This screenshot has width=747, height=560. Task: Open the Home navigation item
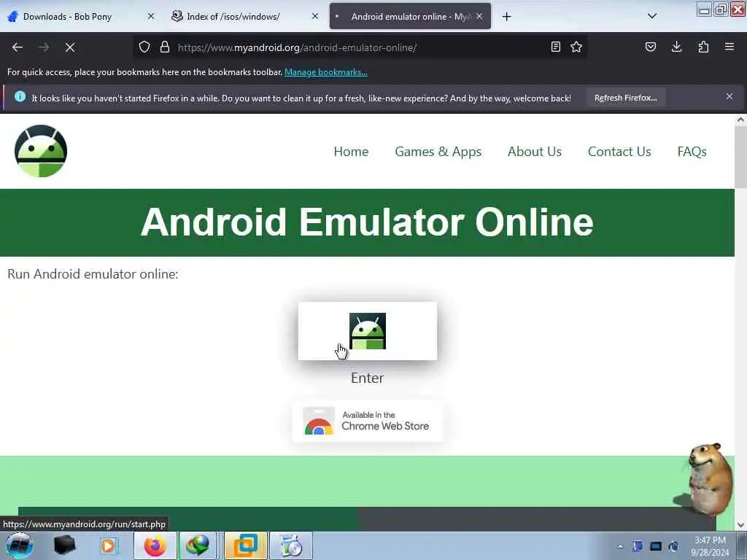[351, 152]
